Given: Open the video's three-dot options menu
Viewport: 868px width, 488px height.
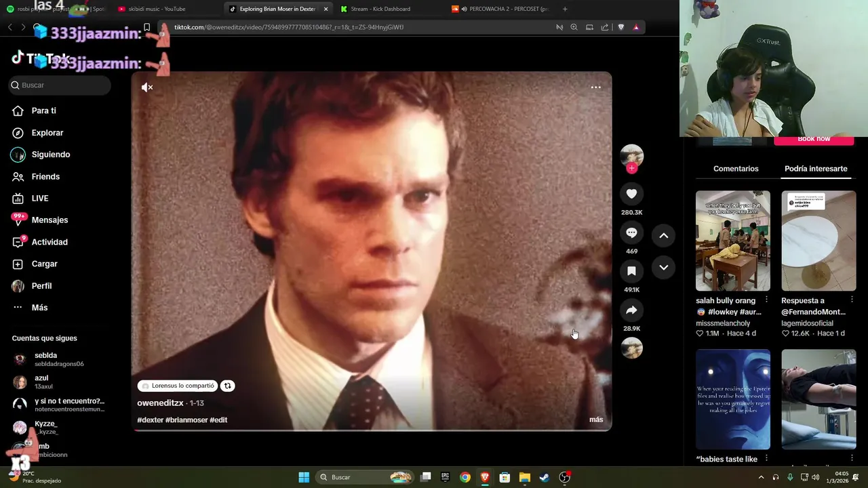Looking at the screenshot, I should pos(595,87).
